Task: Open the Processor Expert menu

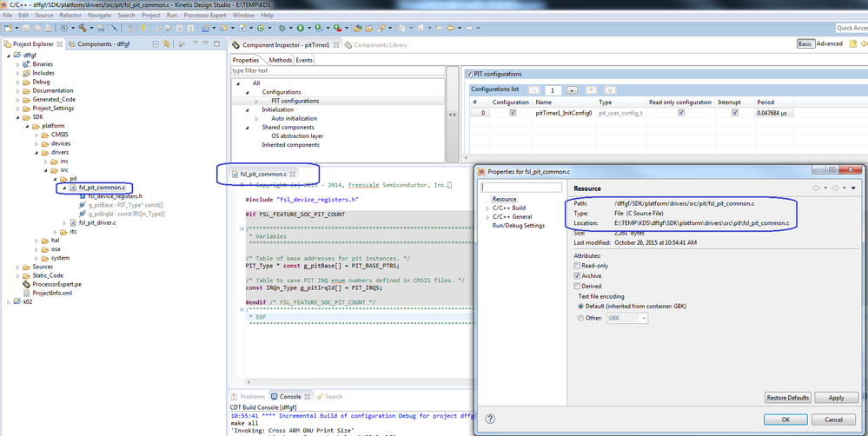Action: point(207,15)
